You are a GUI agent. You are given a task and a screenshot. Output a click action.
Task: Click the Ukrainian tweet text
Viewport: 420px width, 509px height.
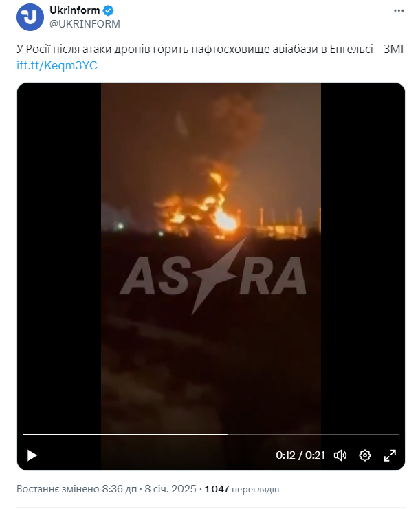[210, 49]
